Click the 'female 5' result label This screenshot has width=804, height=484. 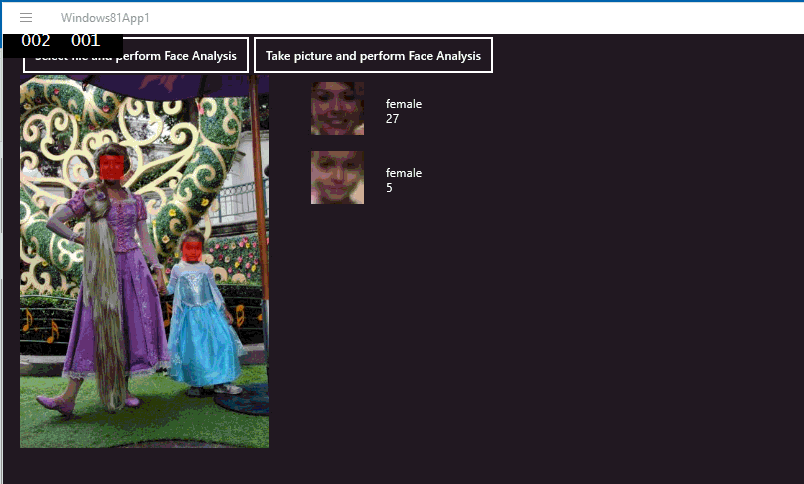404,180
